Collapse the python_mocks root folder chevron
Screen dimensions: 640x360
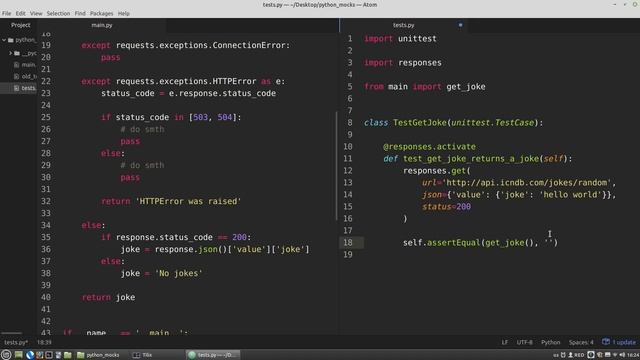4,40
